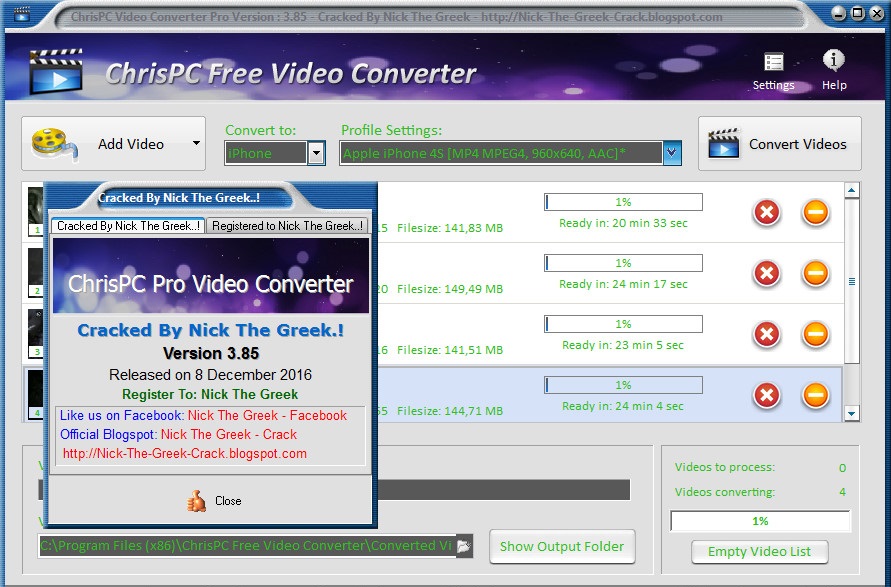
Task: Open the Convert to iPhone dropdown
Action: (317, 153)
